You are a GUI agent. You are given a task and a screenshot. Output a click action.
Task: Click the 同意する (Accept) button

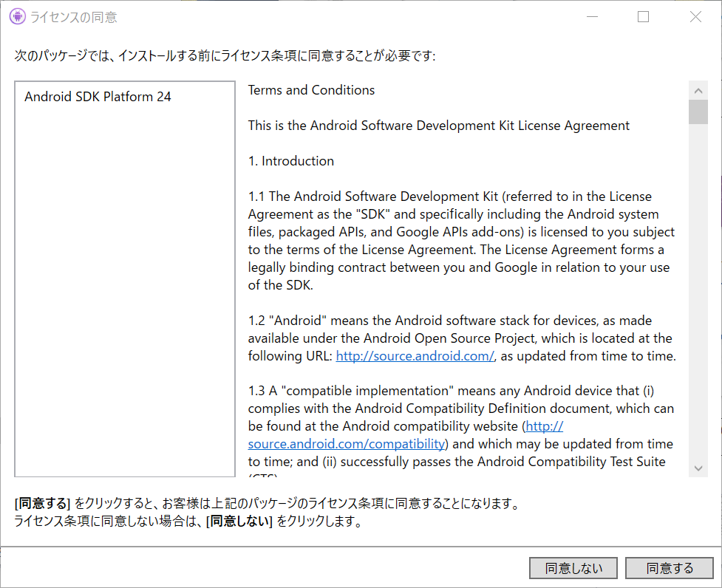pos(669,568)
